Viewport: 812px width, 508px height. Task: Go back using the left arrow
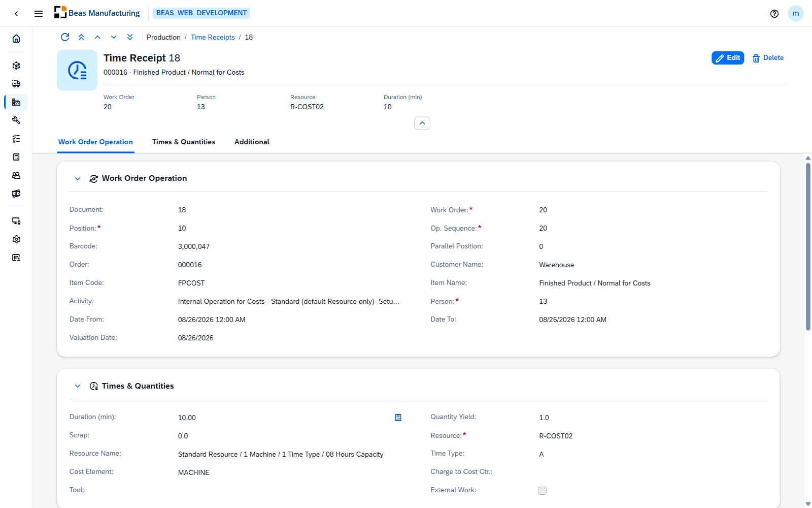coord(16,14)
